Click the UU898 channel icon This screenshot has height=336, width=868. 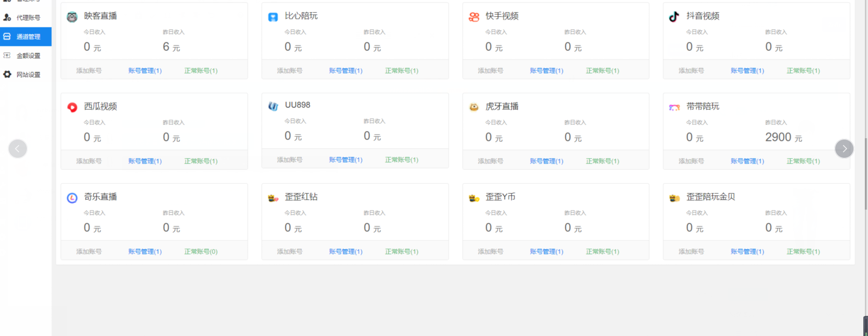point(273,106)
